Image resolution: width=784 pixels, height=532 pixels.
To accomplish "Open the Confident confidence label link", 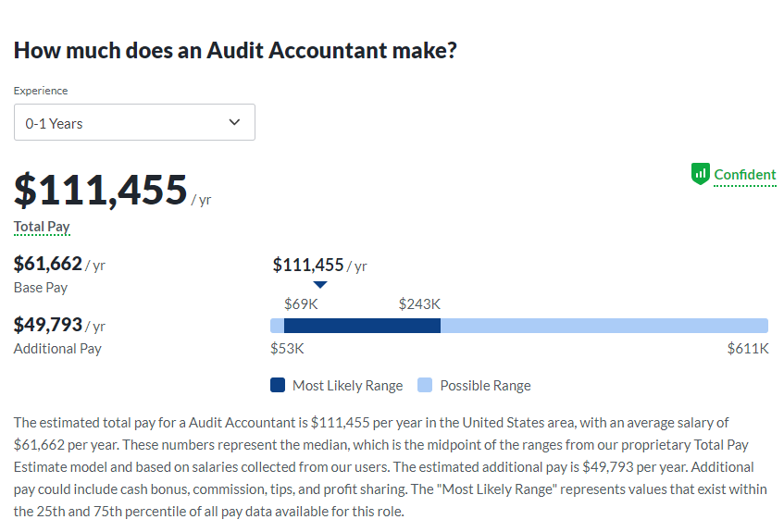I will click(x=745, y=175).
